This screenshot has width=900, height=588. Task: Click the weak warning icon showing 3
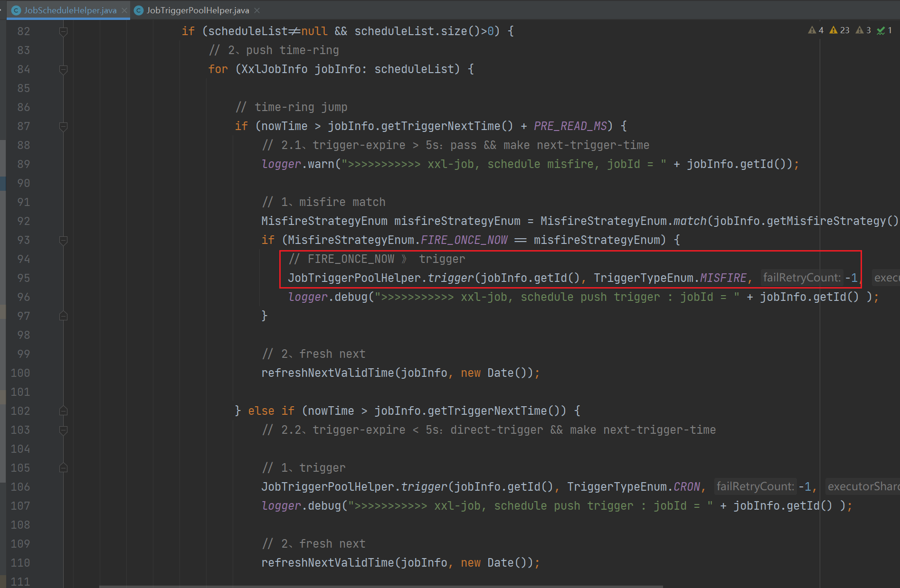(x=860, y=30)
